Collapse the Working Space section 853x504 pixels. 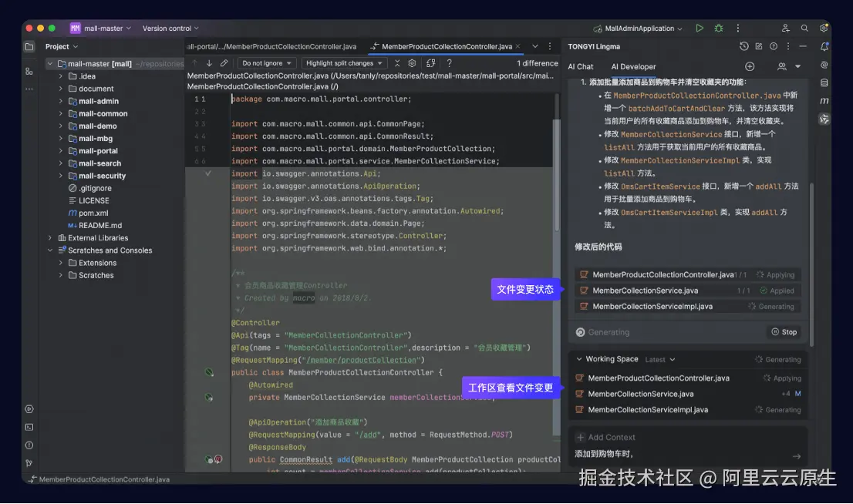578,359
